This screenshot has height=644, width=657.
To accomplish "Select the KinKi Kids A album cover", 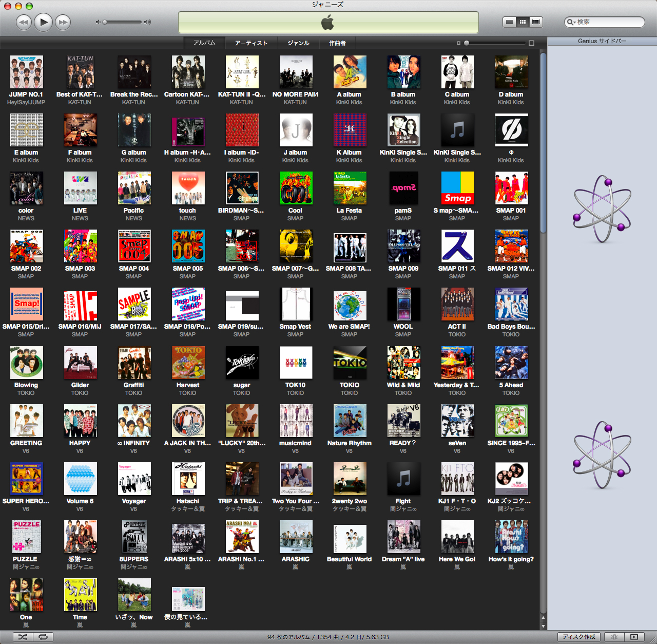I will coord(350,72).
